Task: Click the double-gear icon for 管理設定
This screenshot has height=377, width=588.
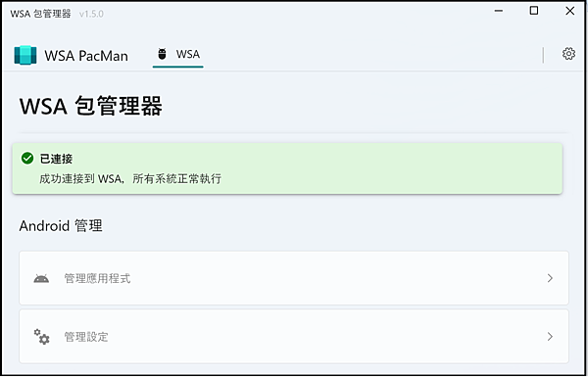Action: tap(41, 337)
